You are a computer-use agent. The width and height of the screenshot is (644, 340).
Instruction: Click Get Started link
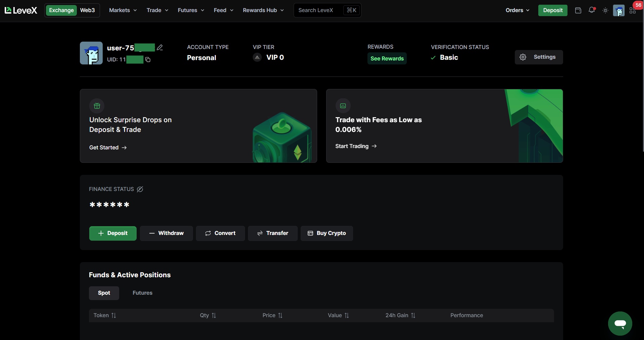[x=108, y=148]
